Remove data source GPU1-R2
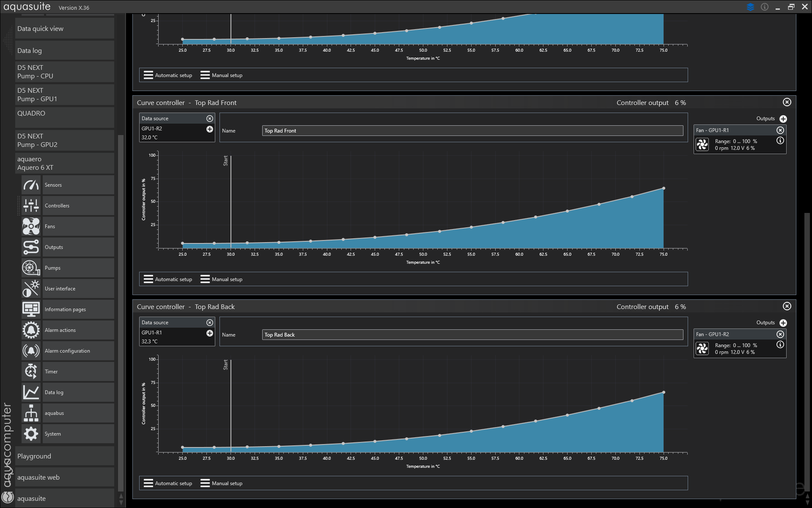The width and height of the screenshot is (812, 508). pyautogui.click(x=209, y=119)
